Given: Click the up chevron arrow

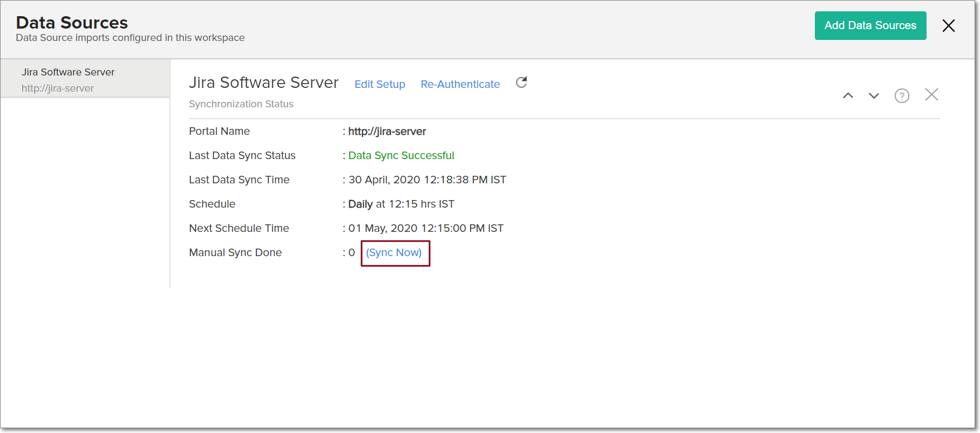Looking at the screenshot, I should coord(848,96).
